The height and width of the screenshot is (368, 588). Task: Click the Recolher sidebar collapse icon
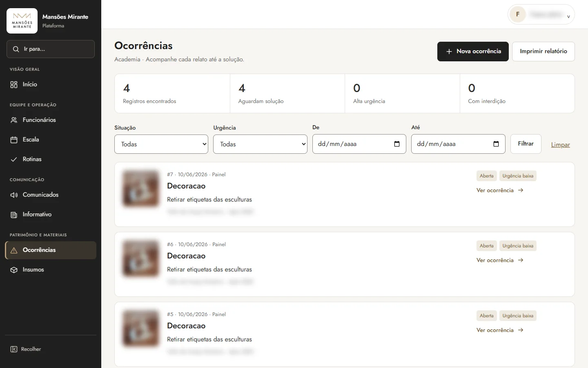pos(14,349)
